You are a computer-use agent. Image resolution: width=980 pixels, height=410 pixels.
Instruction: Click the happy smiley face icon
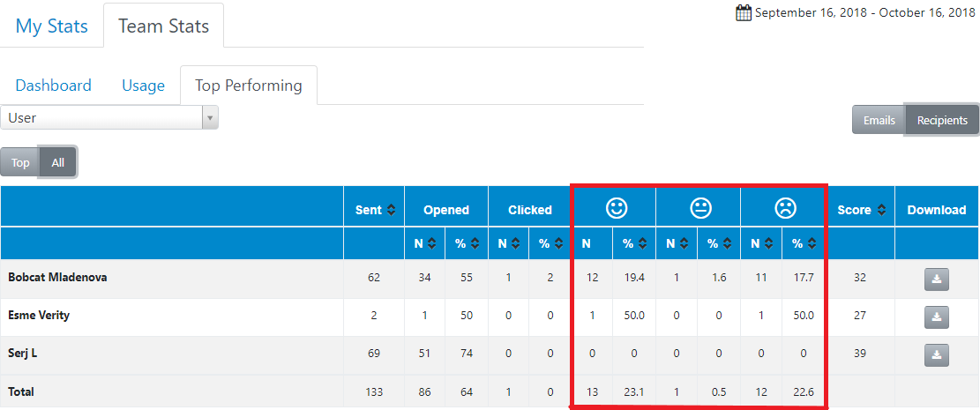[616, 208]
